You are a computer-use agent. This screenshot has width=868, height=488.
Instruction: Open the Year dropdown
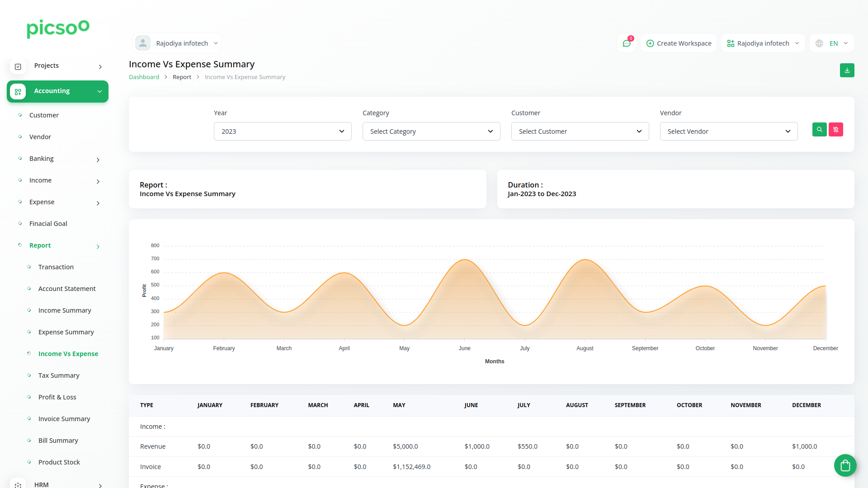coord(283,131)
